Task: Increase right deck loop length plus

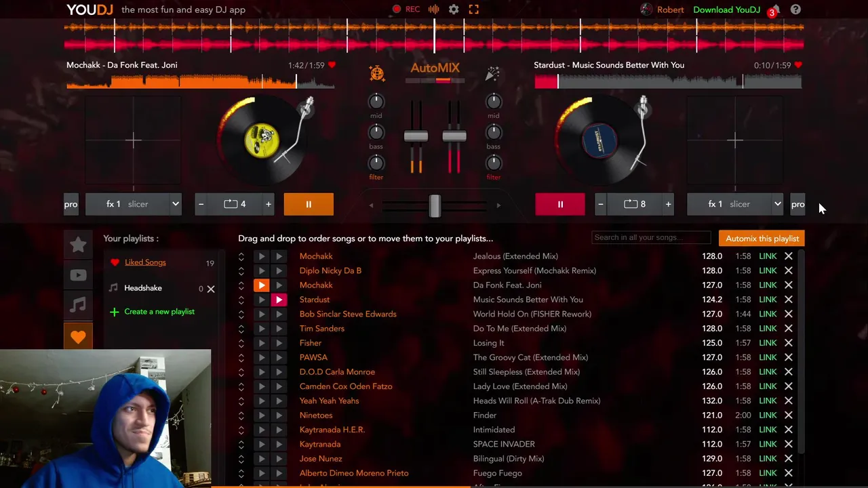Action: pos(668,204)
